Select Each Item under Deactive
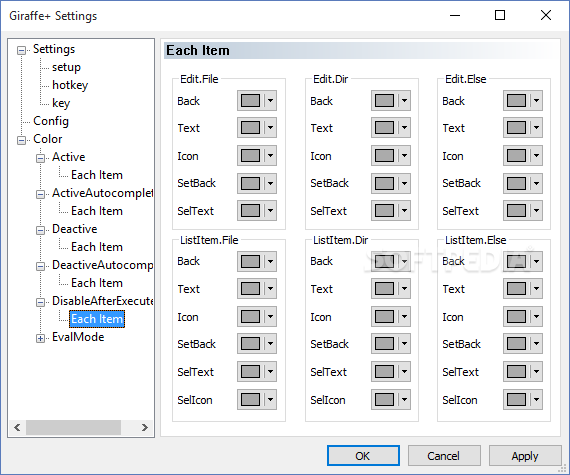The width and height of the screenshot is (570, 475). (x=97, y=247)
